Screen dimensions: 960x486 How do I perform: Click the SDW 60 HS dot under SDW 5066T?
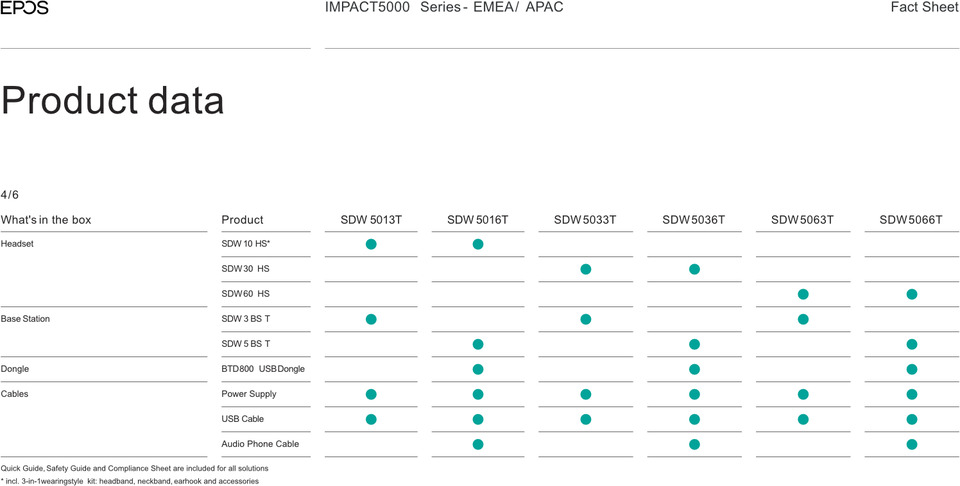pos(911,294)
